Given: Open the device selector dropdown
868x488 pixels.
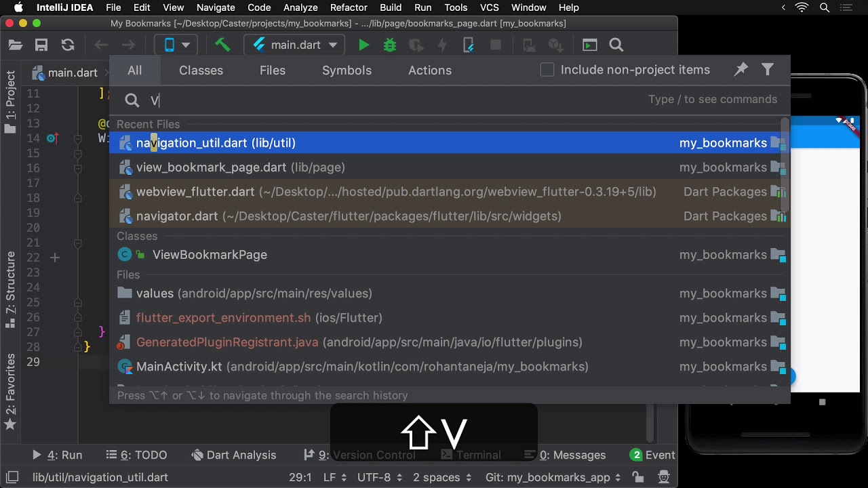Looking at the screenshot, I should pos(176,45).
